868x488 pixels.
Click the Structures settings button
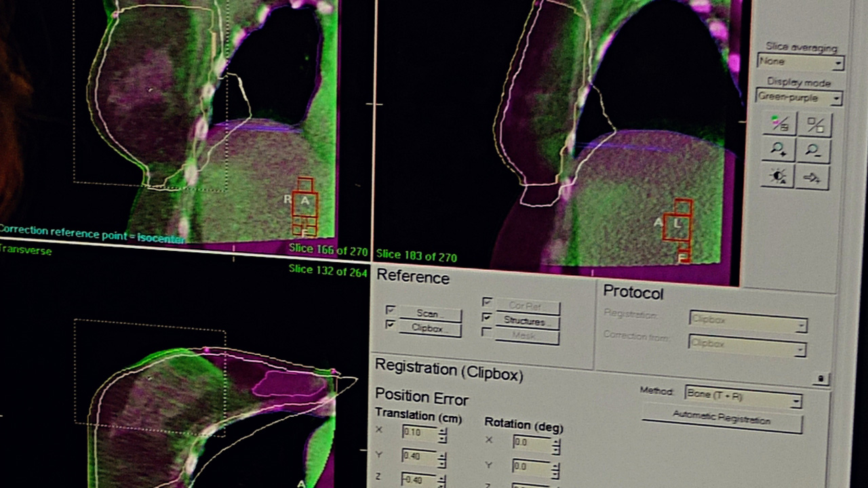[528, 321]
